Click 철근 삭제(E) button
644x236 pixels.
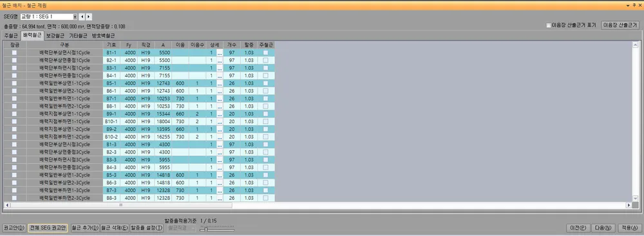point(115,228)
